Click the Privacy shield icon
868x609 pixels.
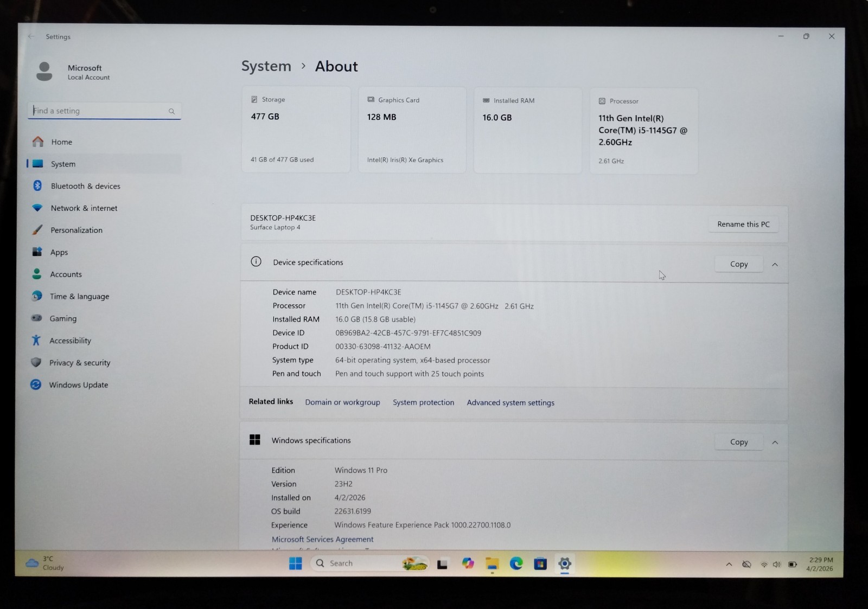tap(36, 362)
